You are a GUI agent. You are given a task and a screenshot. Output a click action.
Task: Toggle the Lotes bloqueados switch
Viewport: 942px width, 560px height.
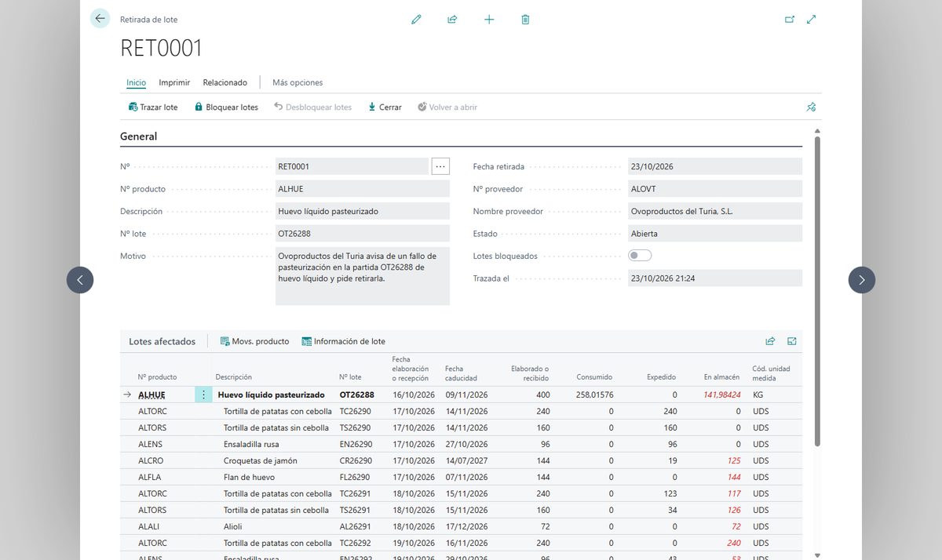click(640, 256)
